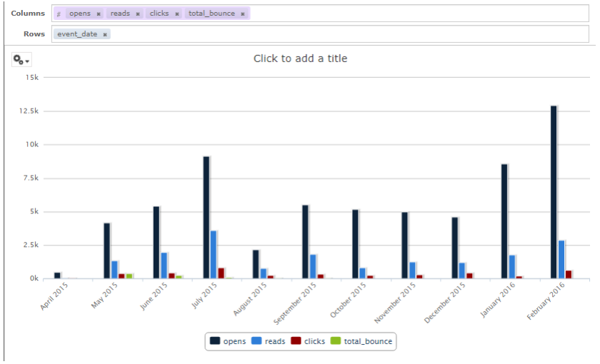Remove event_date from Rows
600x364 pixels.
[x=105, y=34]
